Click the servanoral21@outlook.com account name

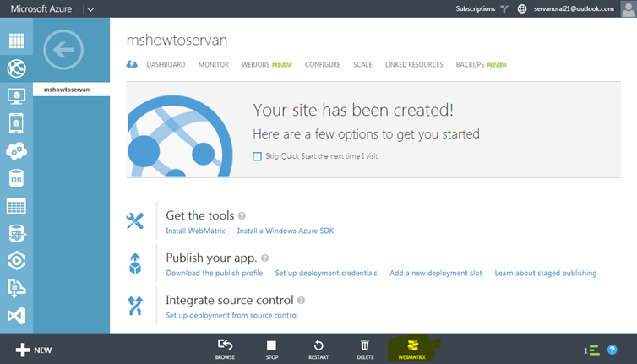pos(574,8)
